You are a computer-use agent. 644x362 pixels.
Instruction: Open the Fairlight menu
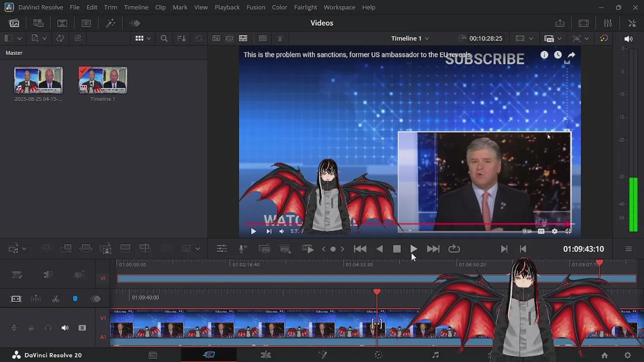pyautogui.click(x=305, y=7)
